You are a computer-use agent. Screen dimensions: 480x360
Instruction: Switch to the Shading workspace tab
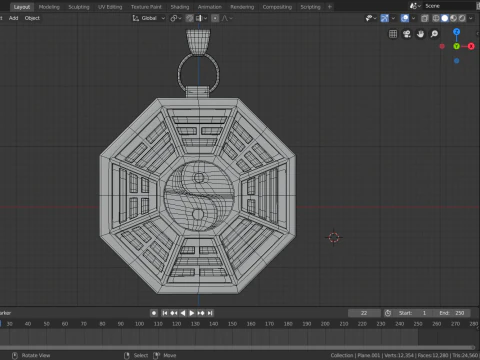(x=180, y=7)
